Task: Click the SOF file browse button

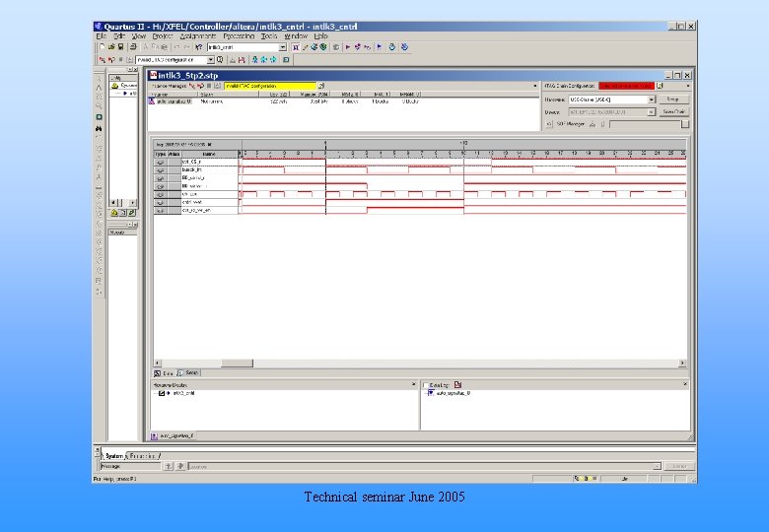Action: coord(685,124)
